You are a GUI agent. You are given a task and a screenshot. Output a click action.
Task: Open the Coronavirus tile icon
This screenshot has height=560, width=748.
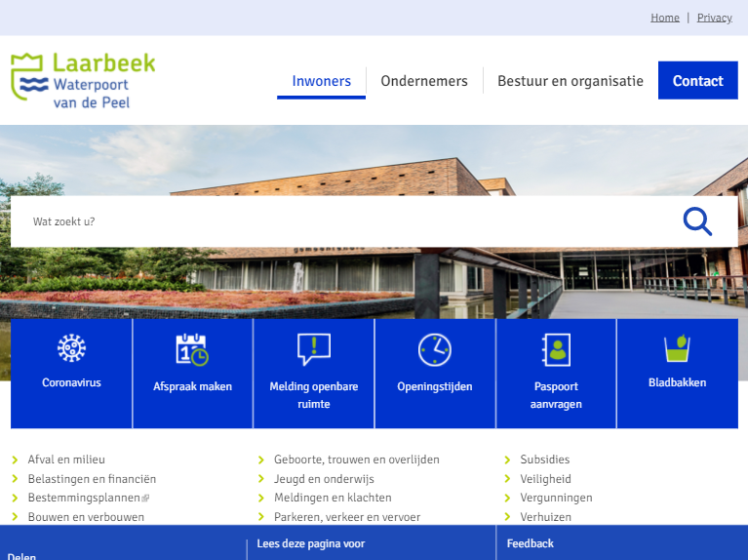[71, 348]
